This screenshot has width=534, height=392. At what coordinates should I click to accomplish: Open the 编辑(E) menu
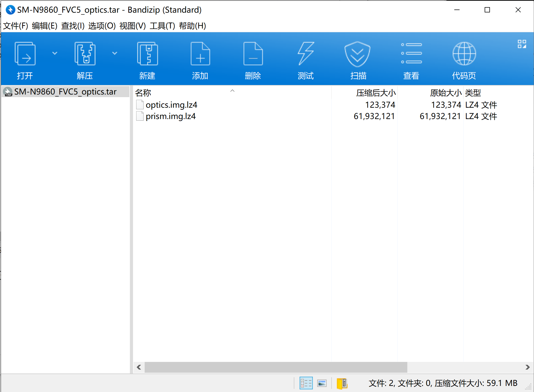(x=45, y=26)
